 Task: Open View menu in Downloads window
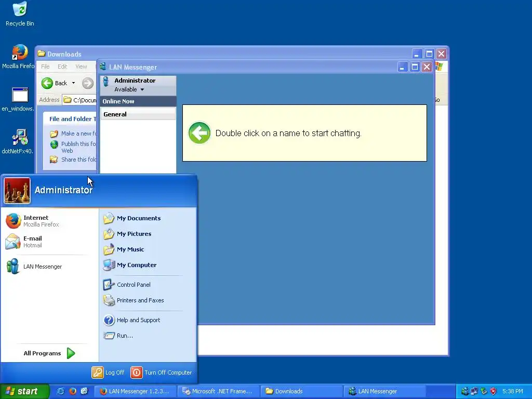tap(81, 66)
